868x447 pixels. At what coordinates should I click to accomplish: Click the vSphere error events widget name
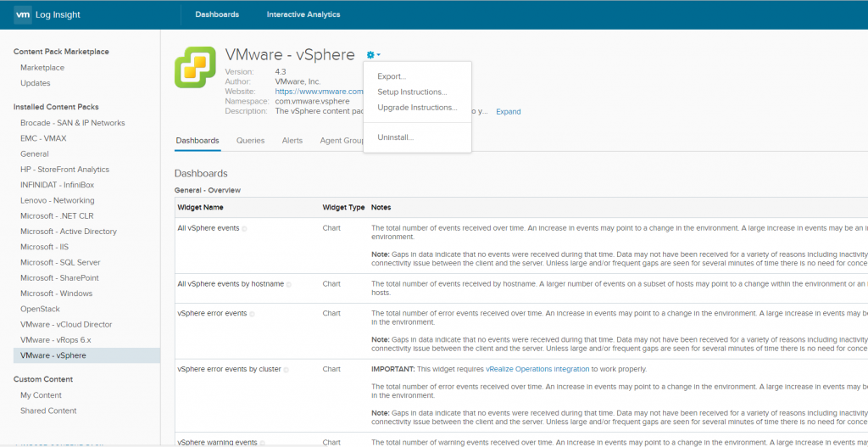pos(212,314)
